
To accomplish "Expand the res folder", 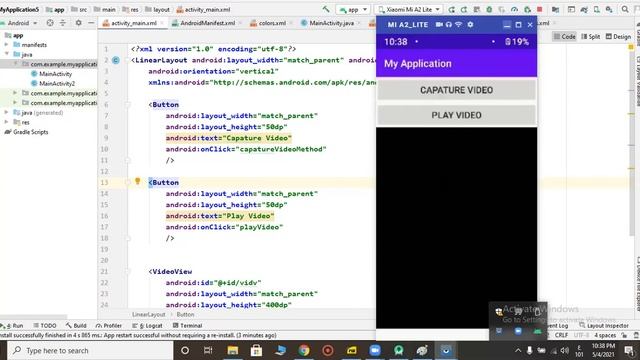I will (7, 122).
